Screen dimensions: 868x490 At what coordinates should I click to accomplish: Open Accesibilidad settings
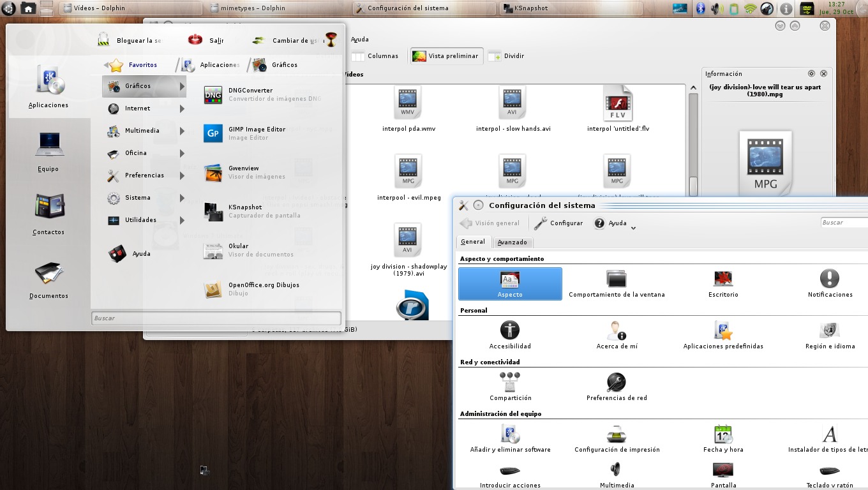tap(510, 336)
